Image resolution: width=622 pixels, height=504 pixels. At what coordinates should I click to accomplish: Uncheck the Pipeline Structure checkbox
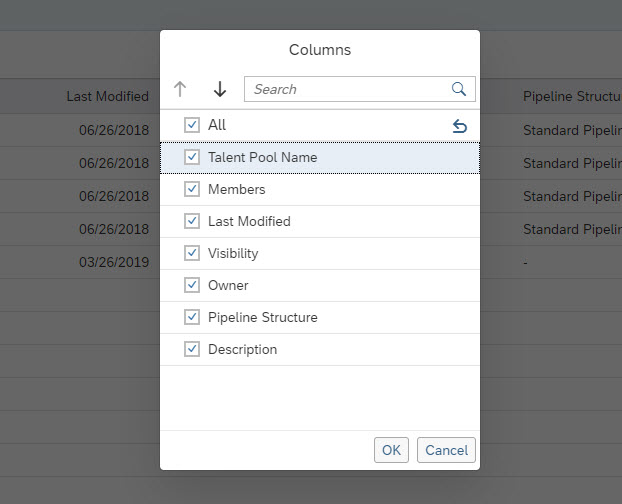point(192,317)
